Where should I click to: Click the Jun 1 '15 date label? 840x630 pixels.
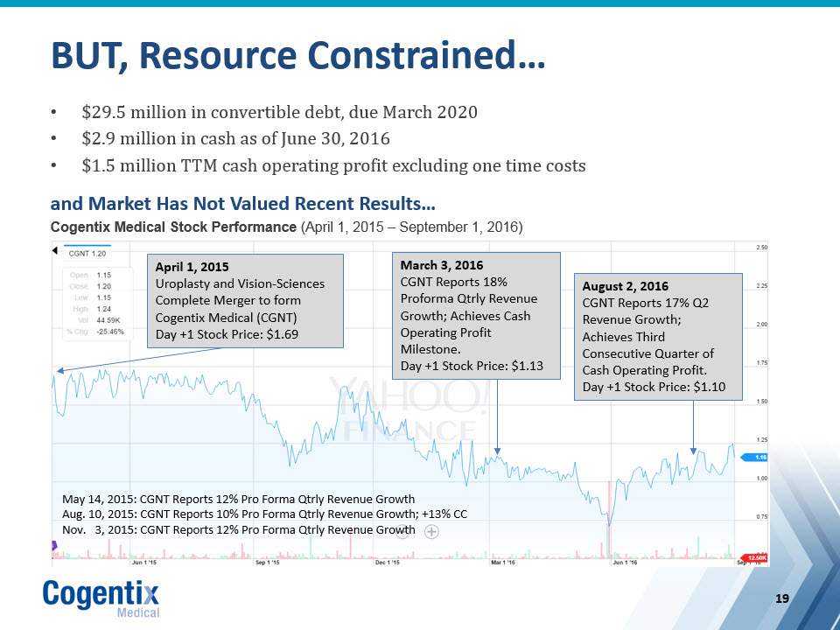(144, 563)
